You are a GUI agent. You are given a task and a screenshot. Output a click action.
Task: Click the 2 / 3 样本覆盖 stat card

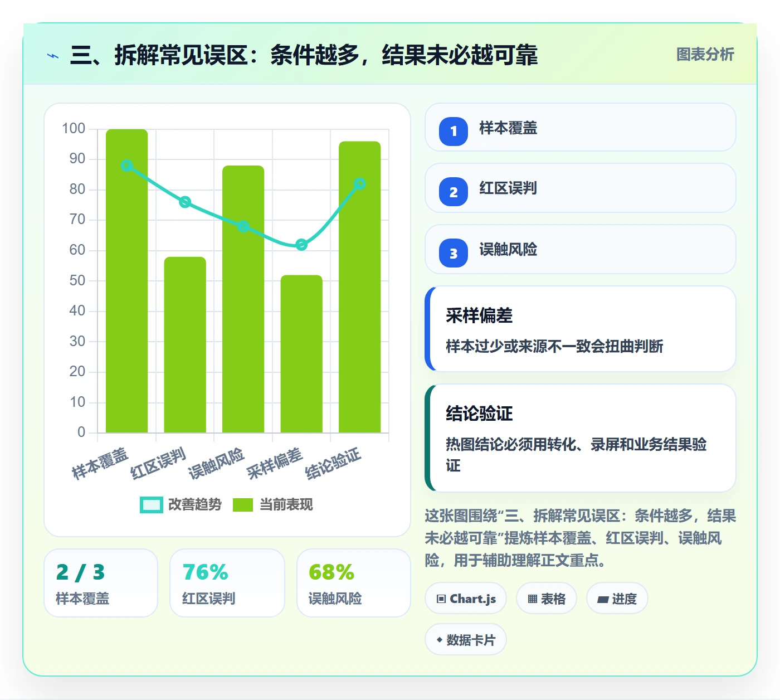(101, 583)
